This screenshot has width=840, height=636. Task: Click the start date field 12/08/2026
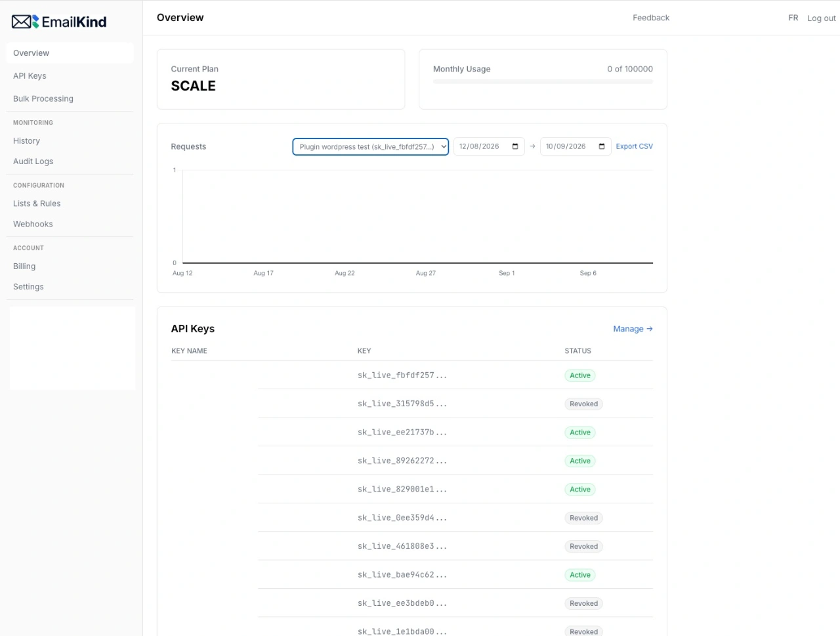click(x=489, y=146)
